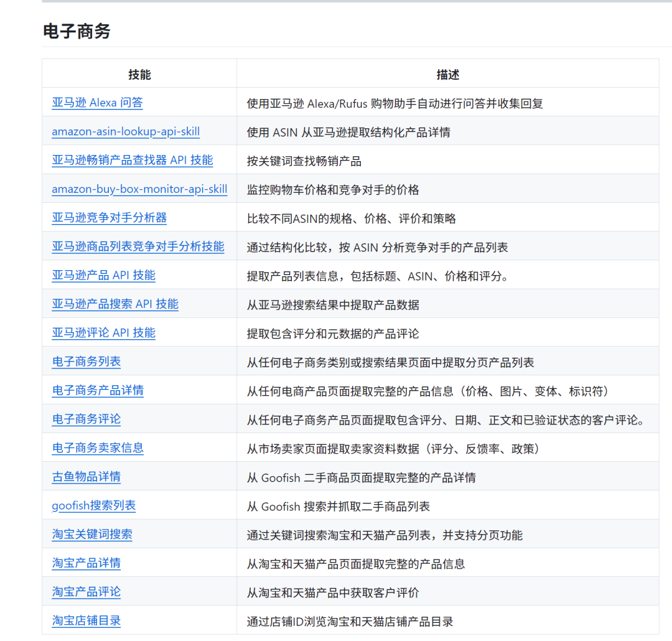This screenshot has width=672, height=641.
Task: Click description 从淘宝和天猫产品中获取客户评价
Action: (x=333, y=592)
